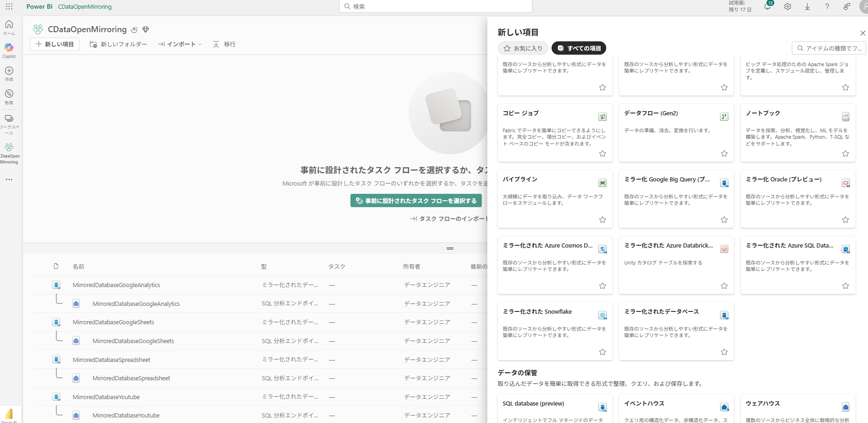
Task: Open the mirrored MirroredDatabaseSpreadsheet item
Action: [112, 360]
